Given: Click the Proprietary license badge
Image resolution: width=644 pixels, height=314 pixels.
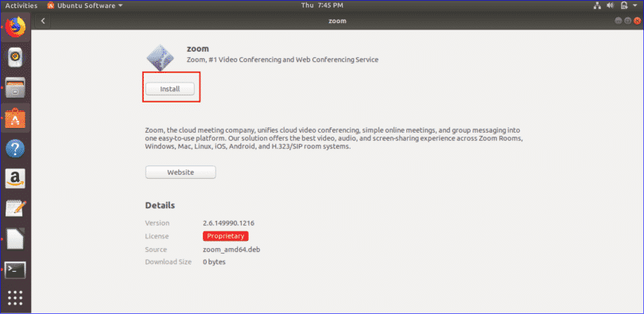Looking at the screenshot, I should [x=226, y=236].
